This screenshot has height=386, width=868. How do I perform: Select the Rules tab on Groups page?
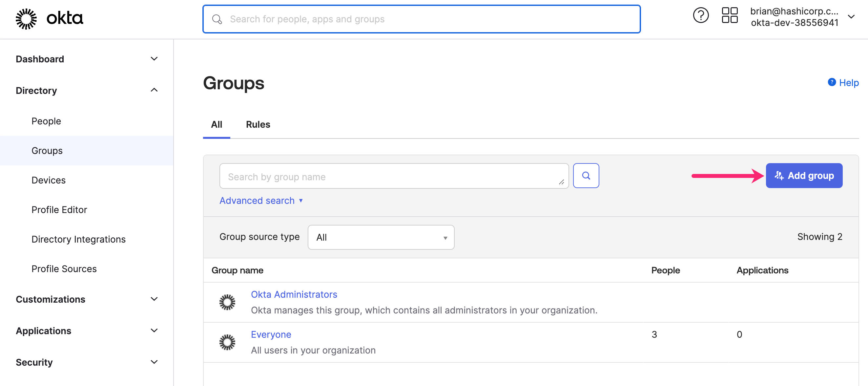point(258,123)
